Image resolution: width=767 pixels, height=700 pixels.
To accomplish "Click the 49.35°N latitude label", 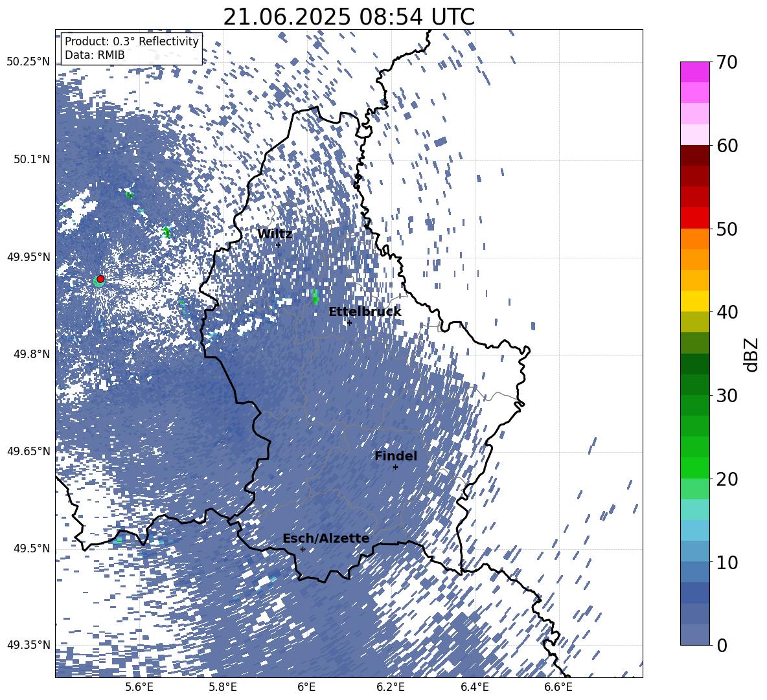I will point(29,645).
